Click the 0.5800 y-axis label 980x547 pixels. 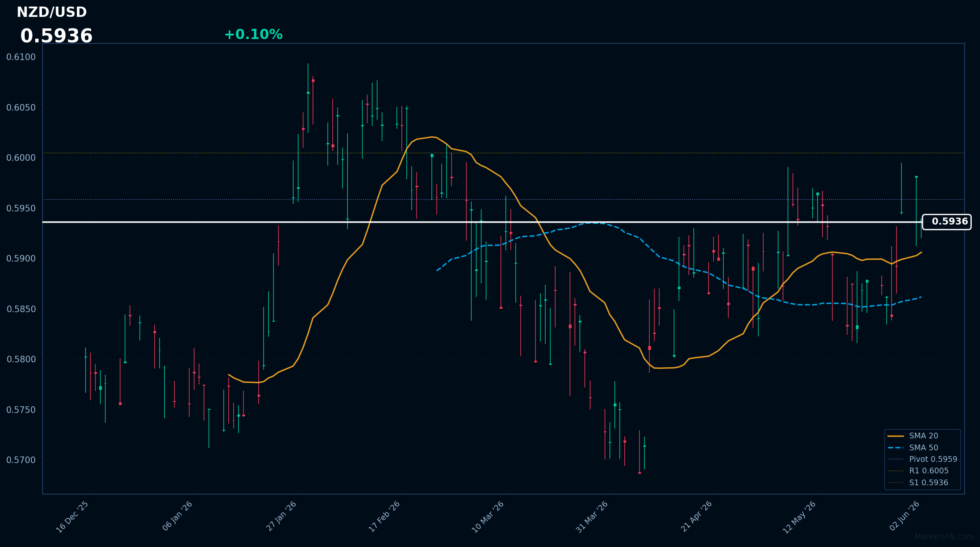(x=21, y=359)
